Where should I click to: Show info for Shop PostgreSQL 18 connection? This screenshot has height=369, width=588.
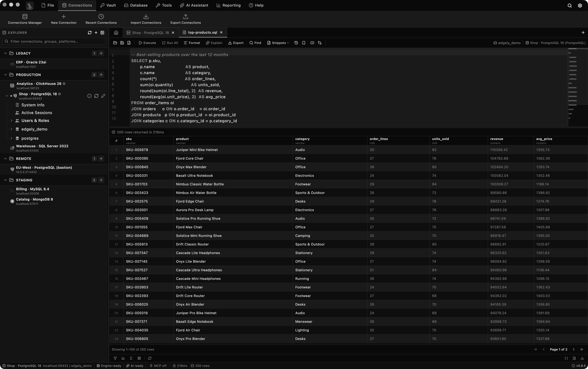click(x=90, y=96)
